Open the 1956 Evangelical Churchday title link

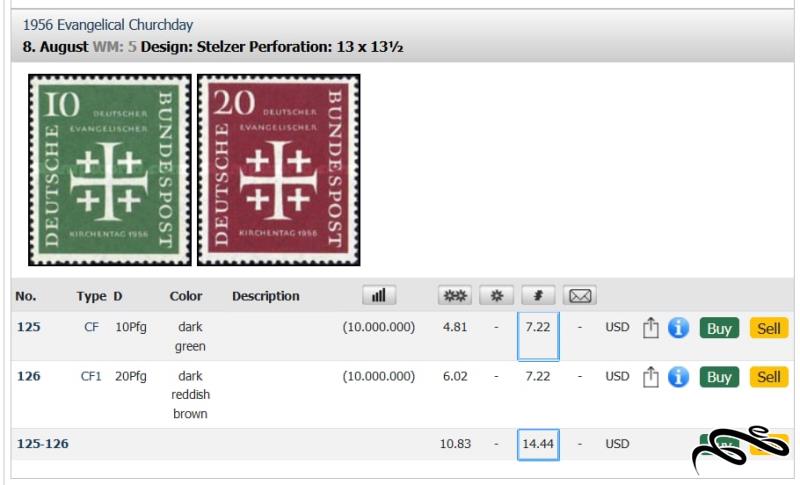(108, 25)
